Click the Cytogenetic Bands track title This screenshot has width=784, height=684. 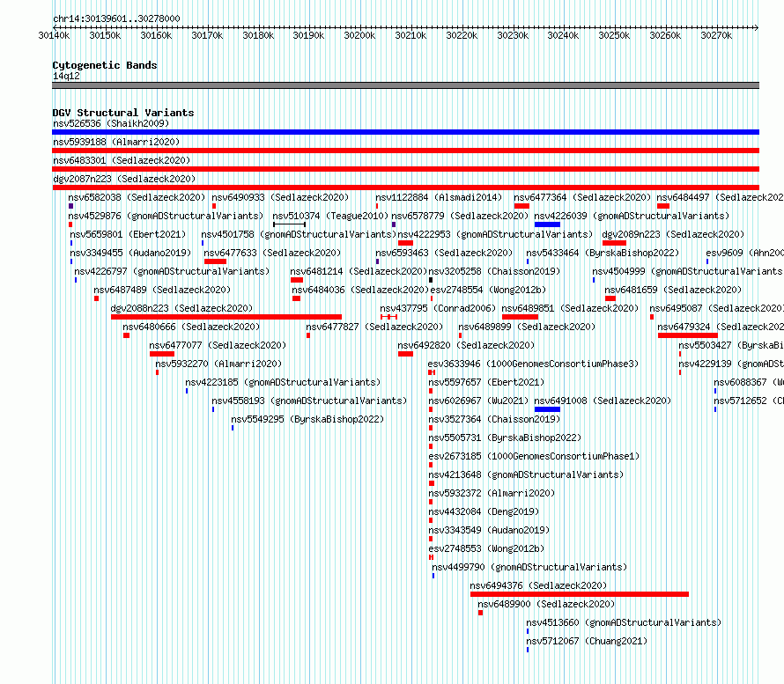point(105,65)
